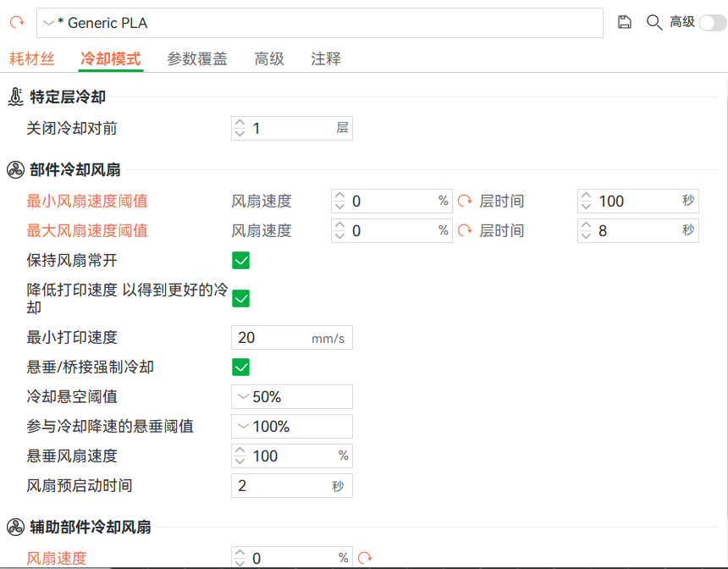Open the settings search magnifier
728x569 pixels.
click(x=654, y=22)
